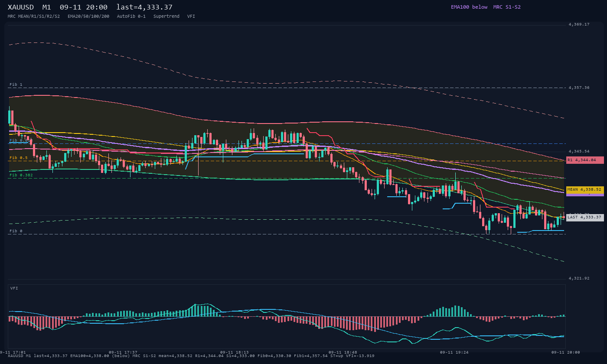The image size is (607, 364).
Task: Click the 'AutoFib 0-1' legend entry
Action: (131, 16)
